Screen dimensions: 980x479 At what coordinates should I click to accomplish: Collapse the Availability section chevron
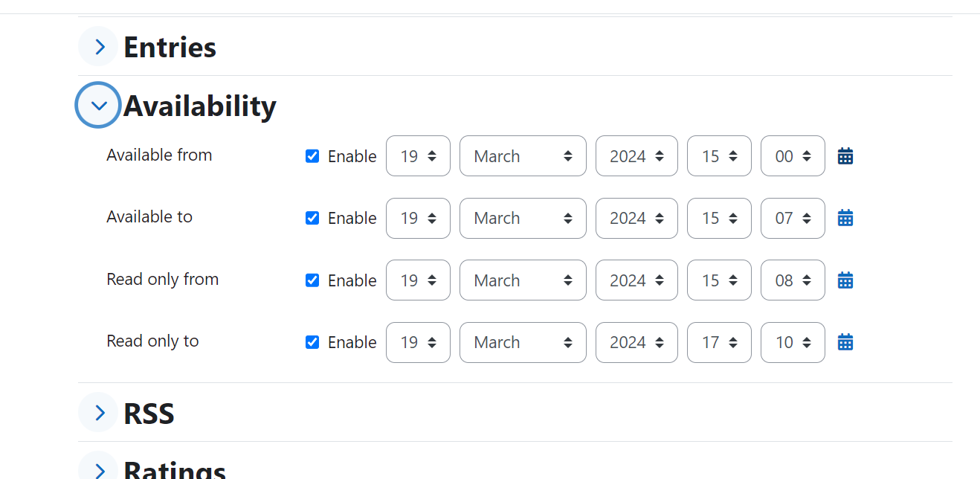[98, 105]
